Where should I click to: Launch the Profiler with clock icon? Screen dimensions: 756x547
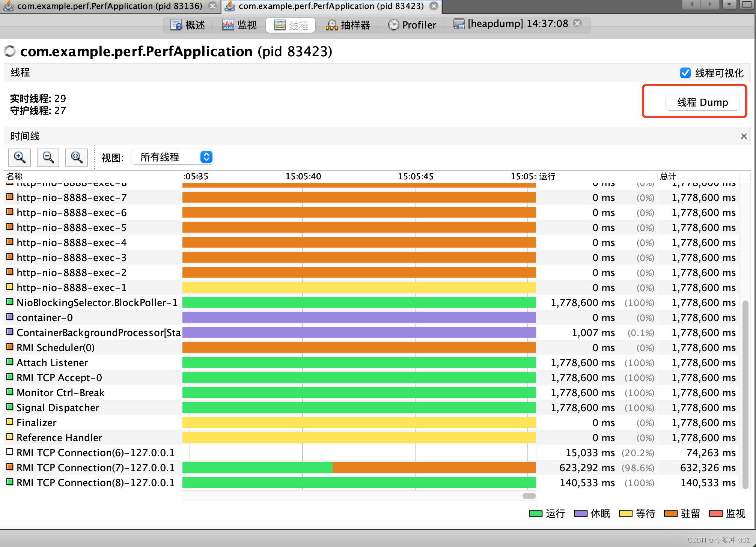[393, 24]
